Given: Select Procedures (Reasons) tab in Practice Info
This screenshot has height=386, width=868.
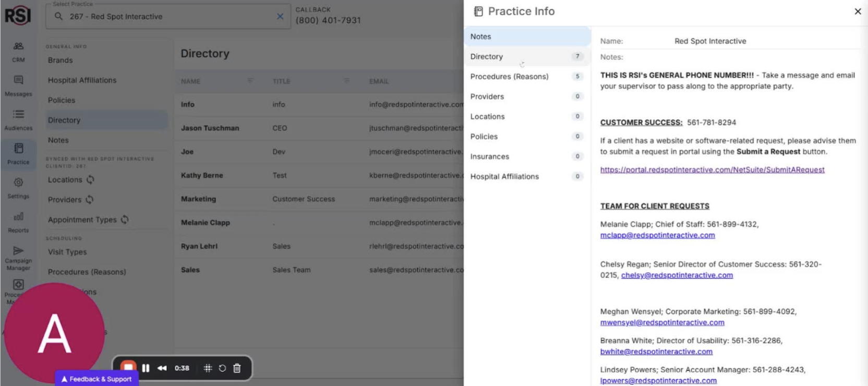Looking at the screenshot, I should [510, 77].
